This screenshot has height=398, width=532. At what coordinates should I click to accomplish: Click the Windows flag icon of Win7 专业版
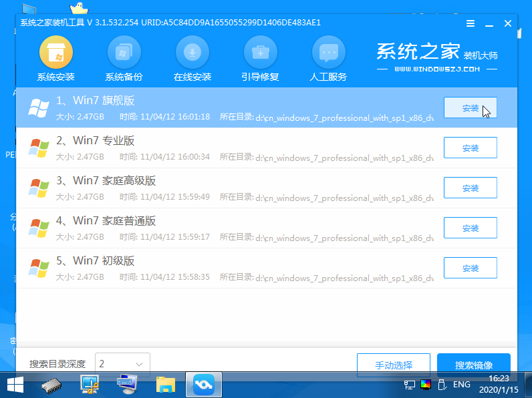point(38,148)
